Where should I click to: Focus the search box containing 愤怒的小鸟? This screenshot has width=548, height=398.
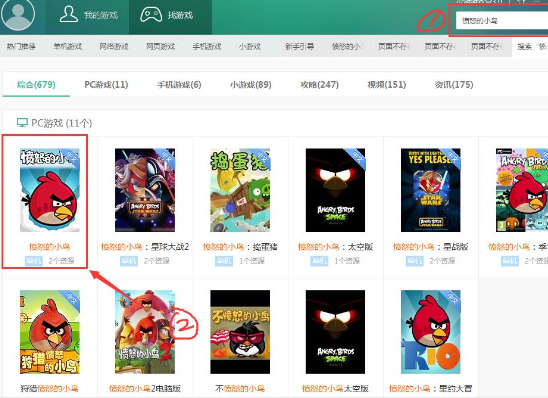point(502,21)
